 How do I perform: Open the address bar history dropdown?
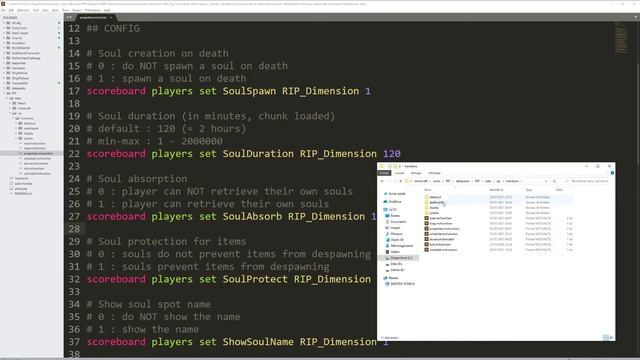(546, 181)
